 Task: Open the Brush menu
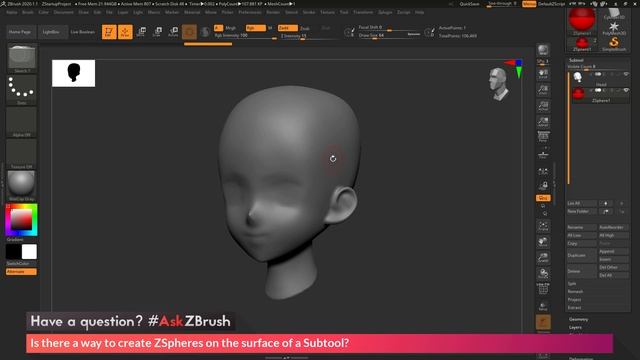coord(28,12)
